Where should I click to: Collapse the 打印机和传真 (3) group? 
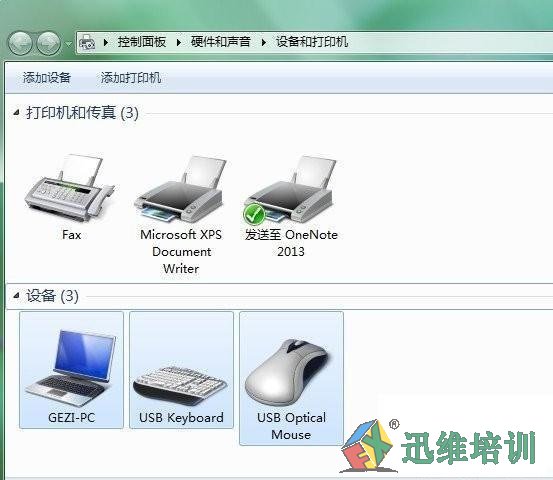16,113
